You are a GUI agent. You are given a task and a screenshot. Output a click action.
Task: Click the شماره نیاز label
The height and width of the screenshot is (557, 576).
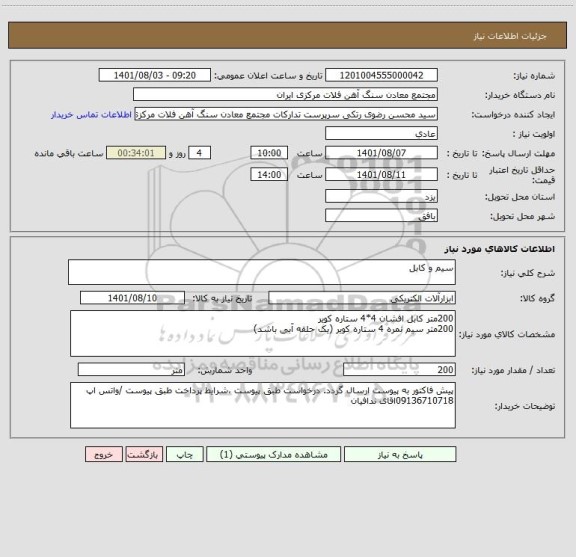pyautogui.click(x=534, y=76)
